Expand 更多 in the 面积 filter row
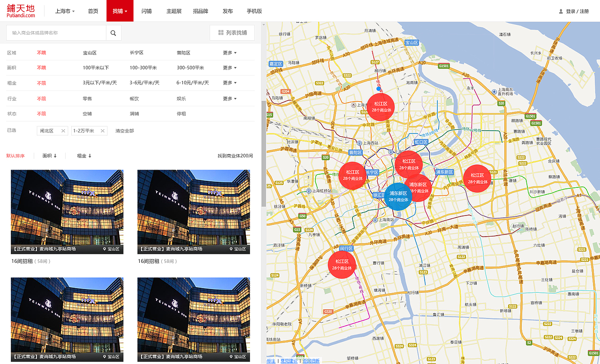 (230, 68)
